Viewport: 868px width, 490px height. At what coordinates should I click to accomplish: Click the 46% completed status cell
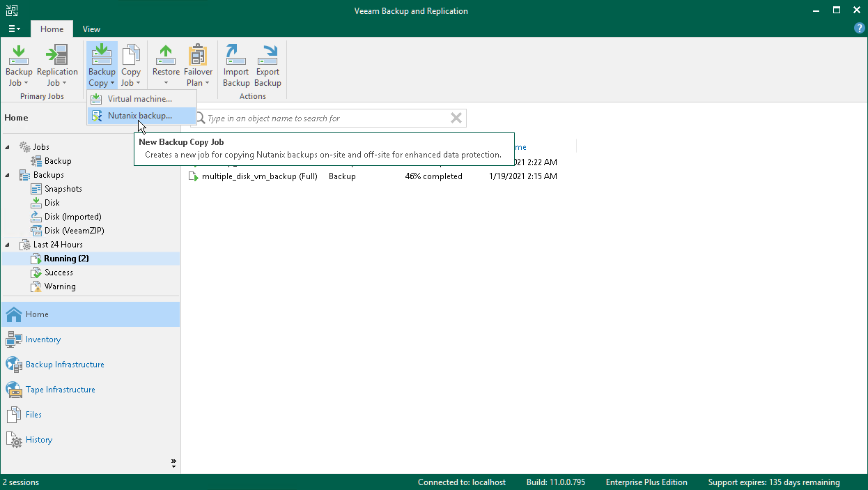[x=433, y=176]
